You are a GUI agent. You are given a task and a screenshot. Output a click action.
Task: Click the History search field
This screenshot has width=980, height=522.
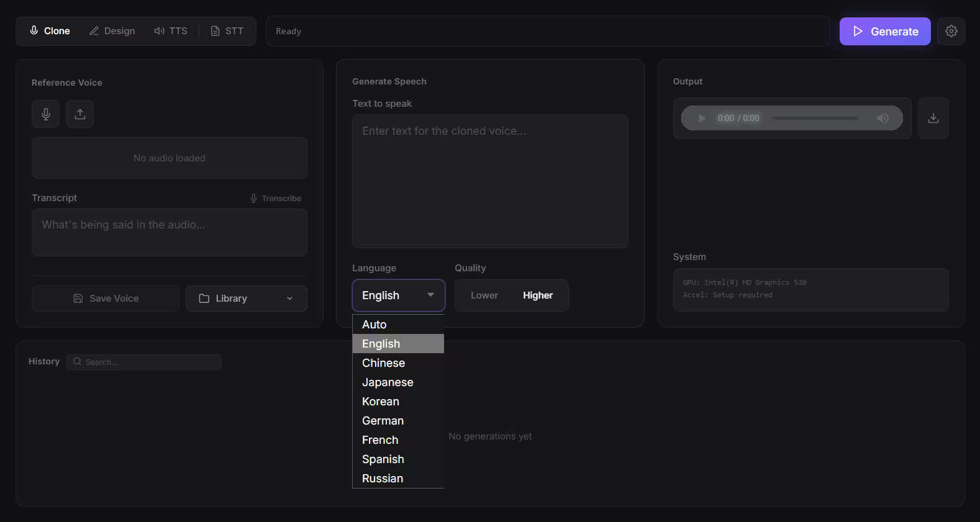(x=144, y=362)
